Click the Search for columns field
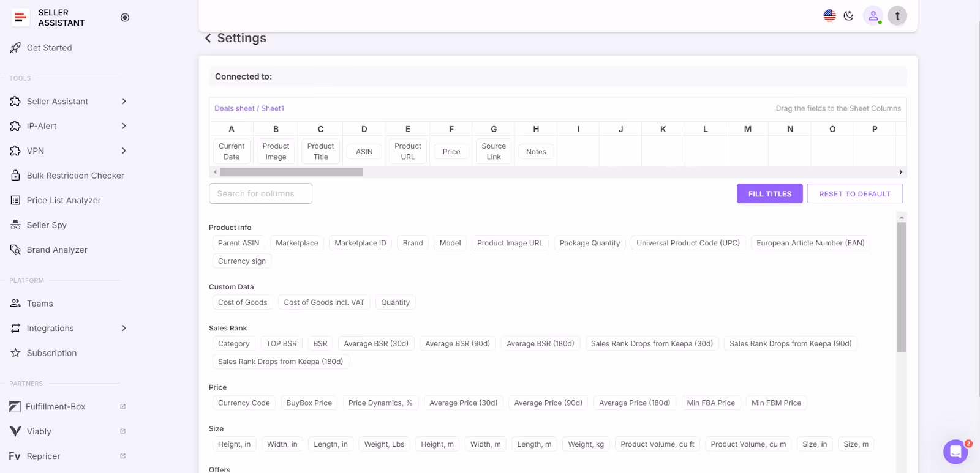Viewport: 980px width, 473px height. pyautogui.click(x=260, y=194)
